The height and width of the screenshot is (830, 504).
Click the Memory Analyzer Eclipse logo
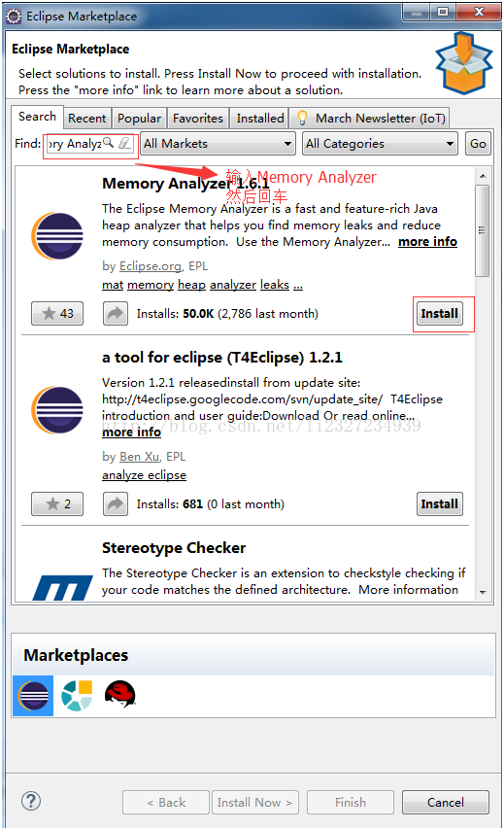[57, 236]
